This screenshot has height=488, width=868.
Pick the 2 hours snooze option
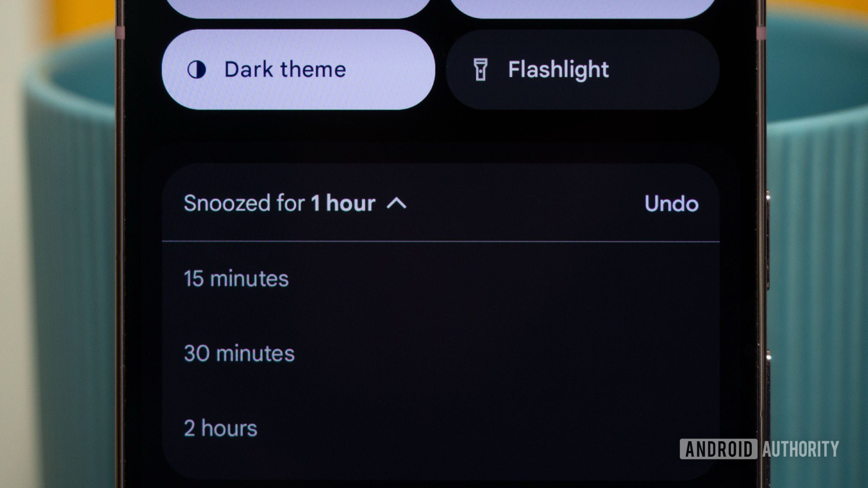tap(220, 429)
